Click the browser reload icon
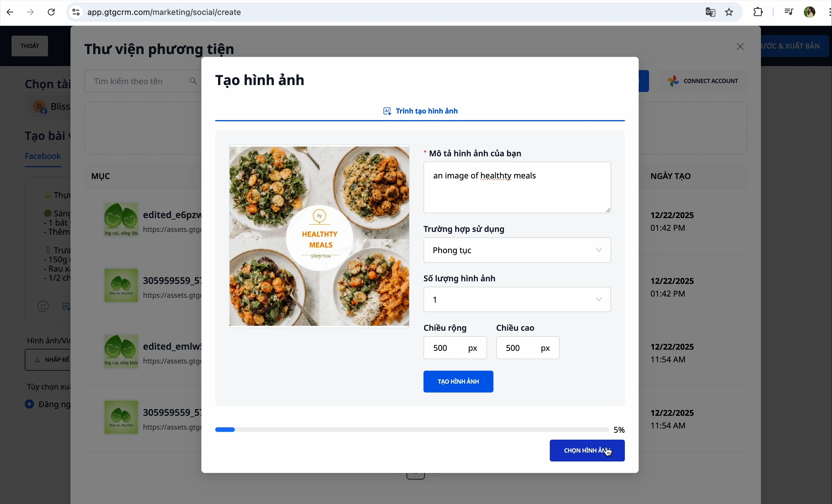This screenshot has height=504, width=832. coord(51,12)
